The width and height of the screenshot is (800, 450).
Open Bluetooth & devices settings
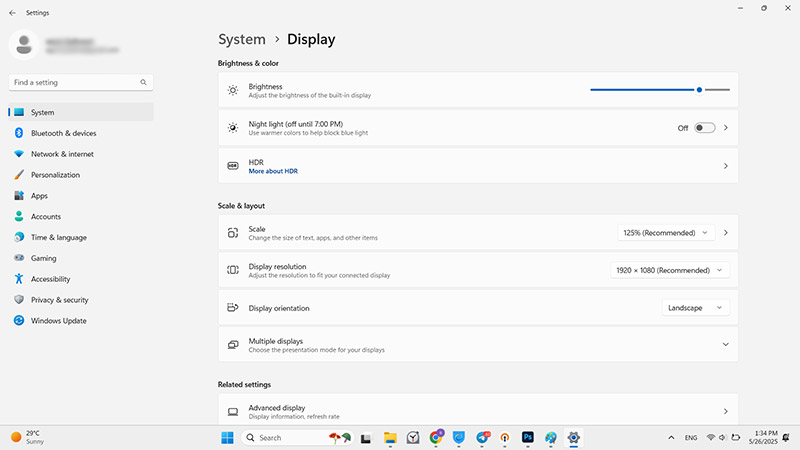[x=81, y=133]
